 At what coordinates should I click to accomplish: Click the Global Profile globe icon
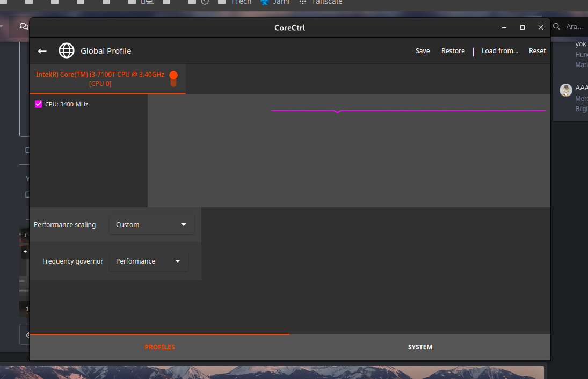click(67, 50)
